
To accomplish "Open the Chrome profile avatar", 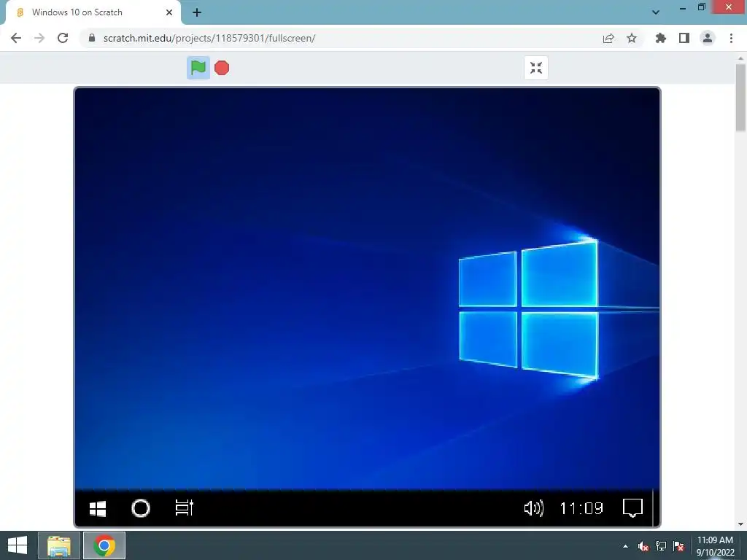I will point(708,38).
